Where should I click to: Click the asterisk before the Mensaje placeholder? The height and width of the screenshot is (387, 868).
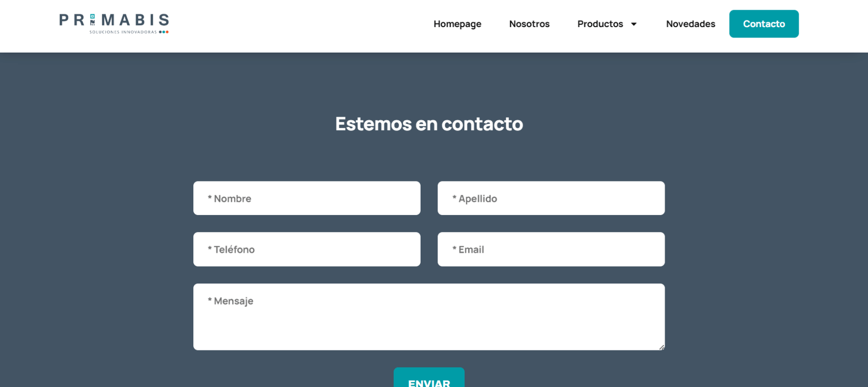(209, 300)
